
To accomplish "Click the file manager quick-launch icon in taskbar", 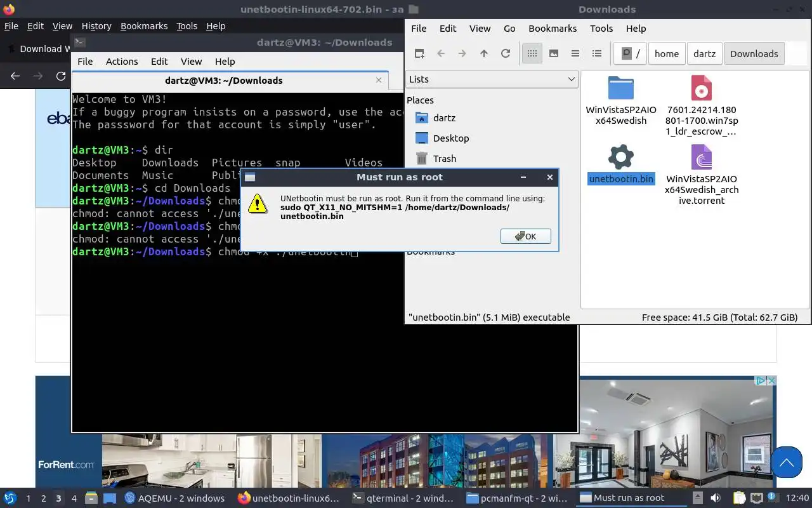I will [91, 498].
